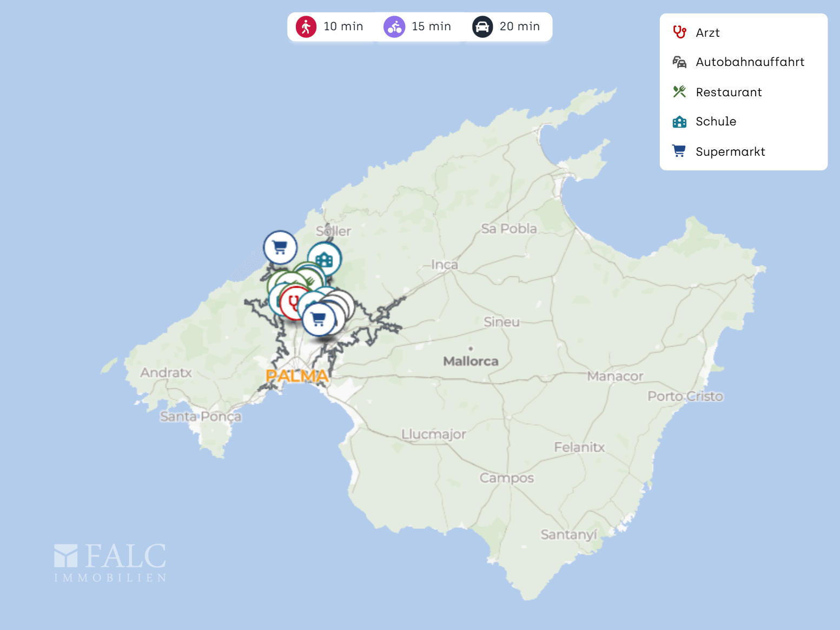Open the supermarket marker near the coast
The image size is (840, 630).
coord(280,247)
